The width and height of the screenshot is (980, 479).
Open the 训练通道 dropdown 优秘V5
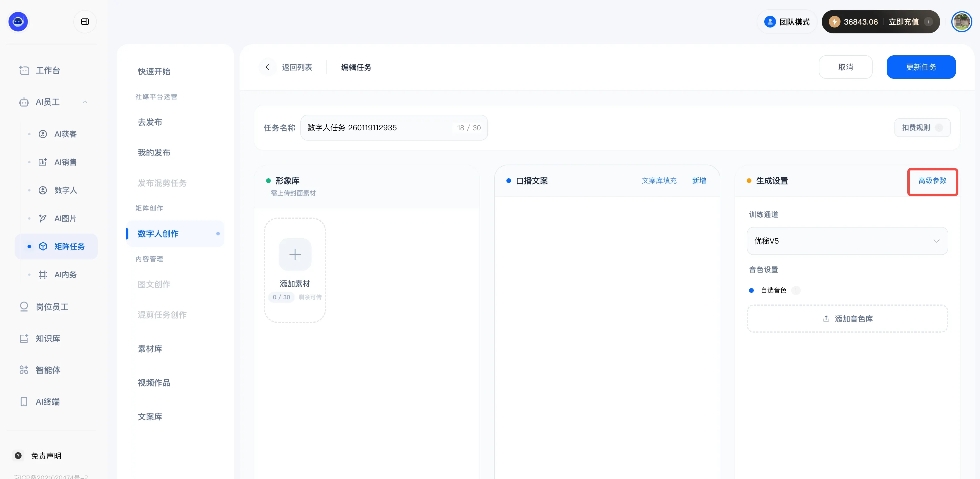(x=847, y=241)
